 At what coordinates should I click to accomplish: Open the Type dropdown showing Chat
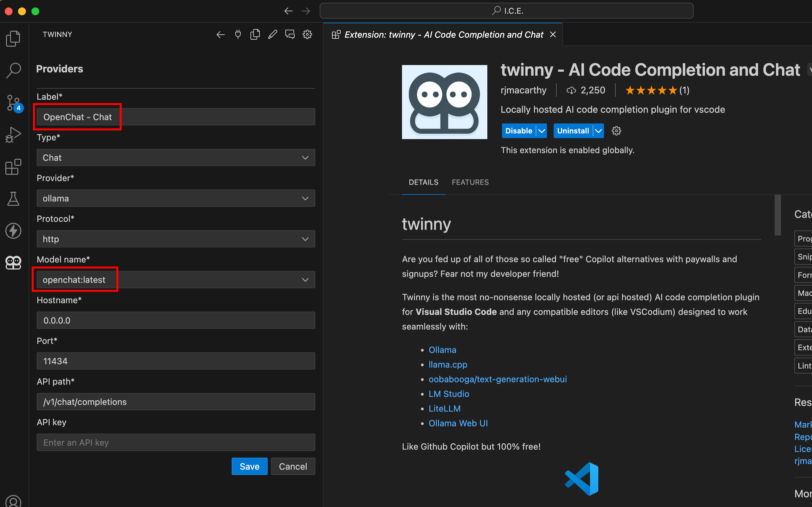click(176, 157)
